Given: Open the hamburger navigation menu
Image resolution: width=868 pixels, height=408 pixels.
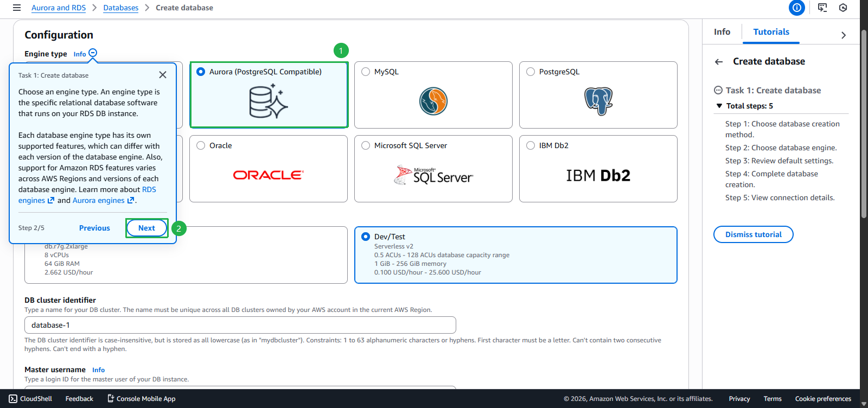Looking at the screenshot, I should point(17,8).
